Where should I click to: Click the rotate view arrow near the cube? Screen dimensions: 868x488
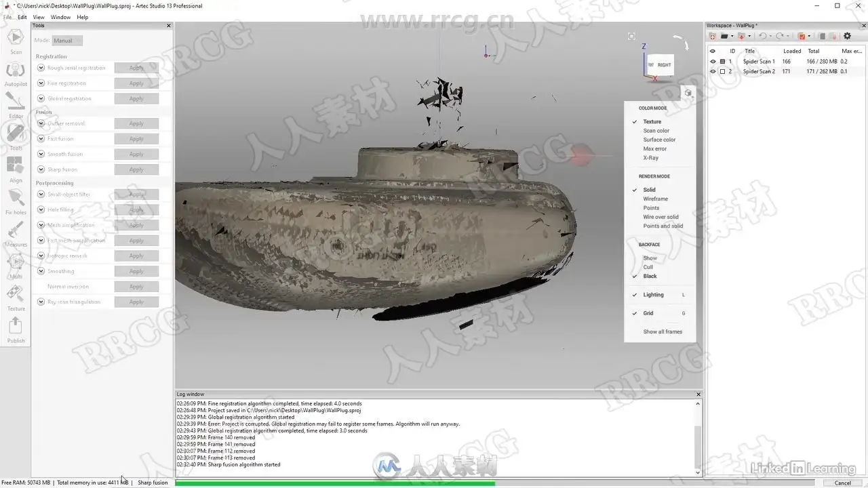682,42
